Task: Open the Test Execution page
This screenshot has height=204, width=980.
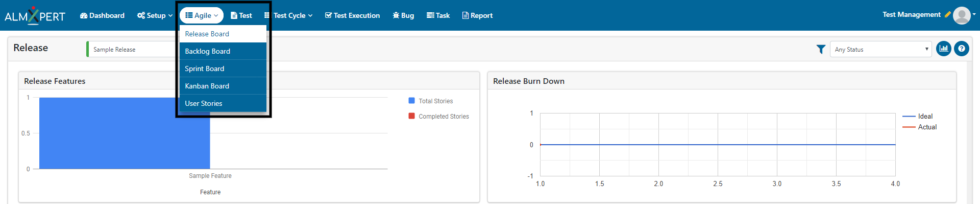Action: point(352,15)
